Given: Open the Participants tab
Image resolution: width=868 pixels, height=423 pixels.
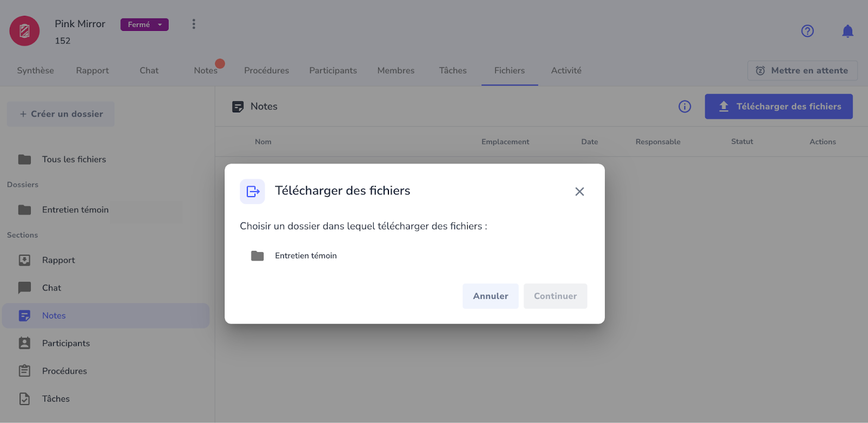Looking at the screenshot, I should [333, 71].
